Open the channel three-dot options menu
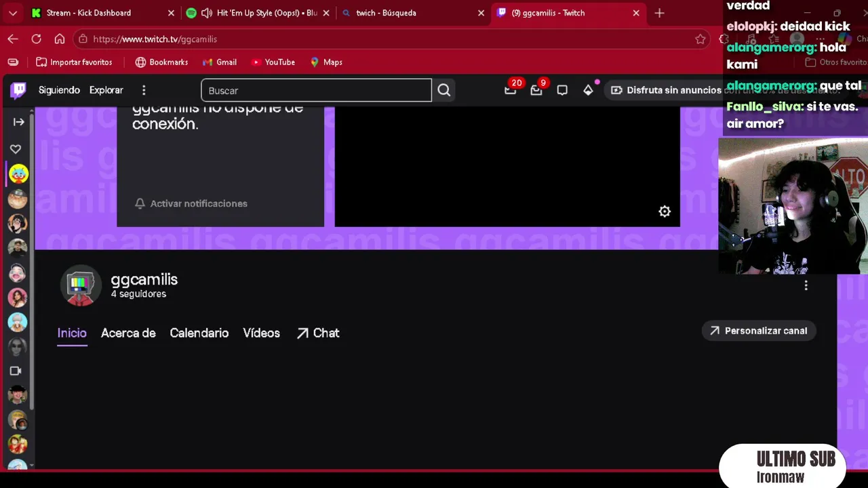Screen dimensions: 868x488 pyautogui.click(x=806, y=285)
